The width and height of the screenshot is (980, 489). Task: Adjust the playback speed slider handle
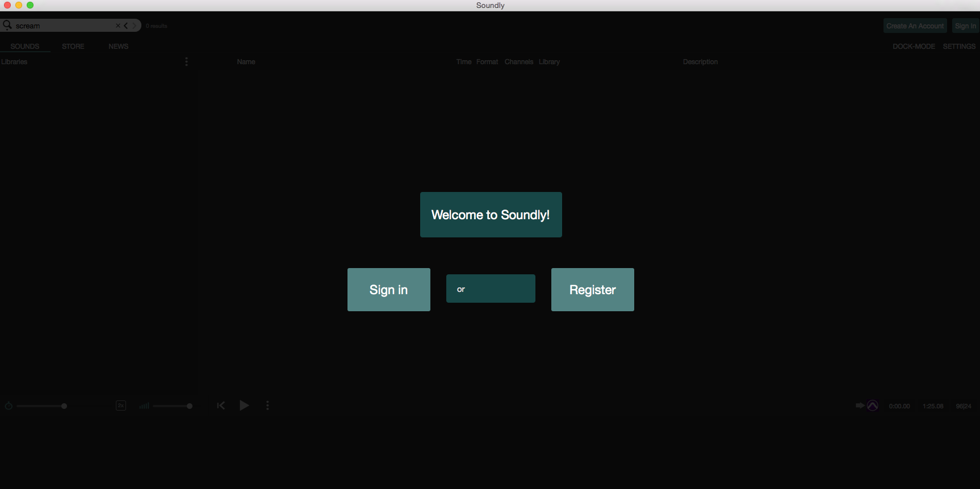click(x=64, y=406)
